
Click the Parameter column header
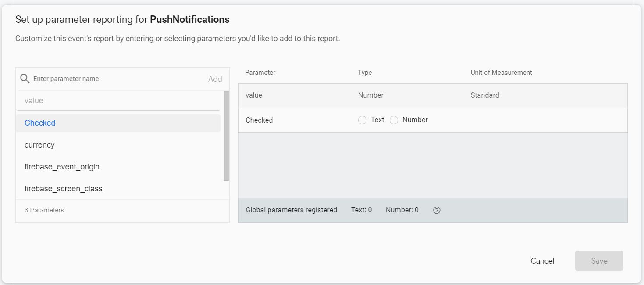pos(260,73)
